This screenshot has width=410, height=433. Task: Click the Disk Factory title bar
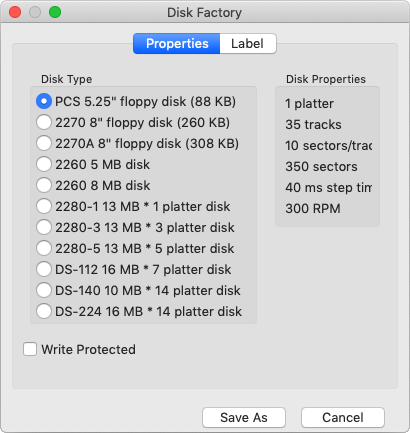(x=204, y=13)
